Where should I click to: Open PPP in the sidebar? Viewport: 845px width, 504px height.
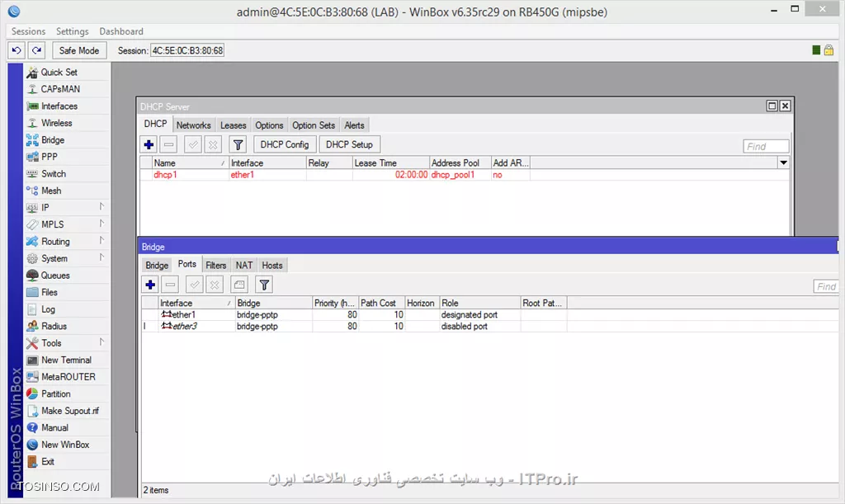click(49, 157)
